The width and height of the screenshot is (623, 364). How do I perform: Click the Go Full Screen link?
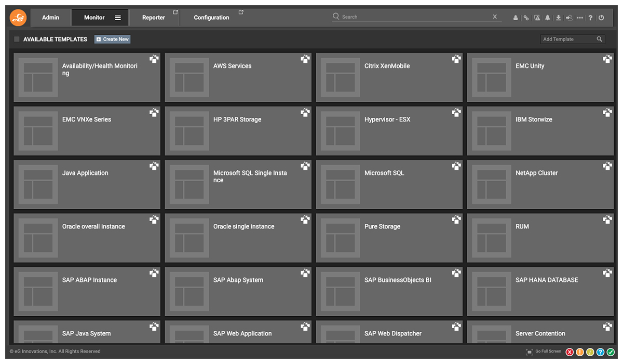pos(548,352)
